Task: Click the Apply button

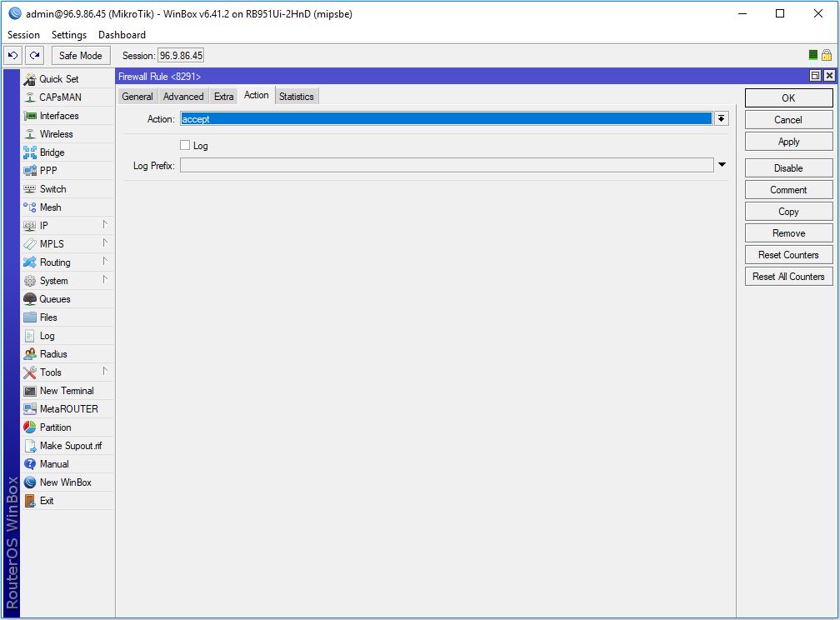Action: pyautogui.click(x=788, y=142)
